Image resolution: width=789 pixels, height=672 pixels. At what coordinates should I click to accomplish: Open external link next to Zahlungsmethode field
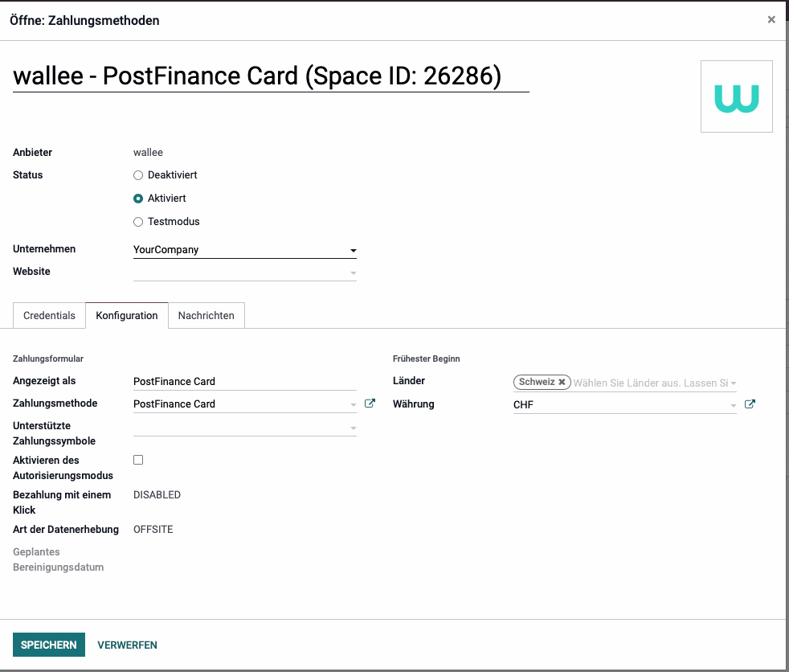coord(370,404)
